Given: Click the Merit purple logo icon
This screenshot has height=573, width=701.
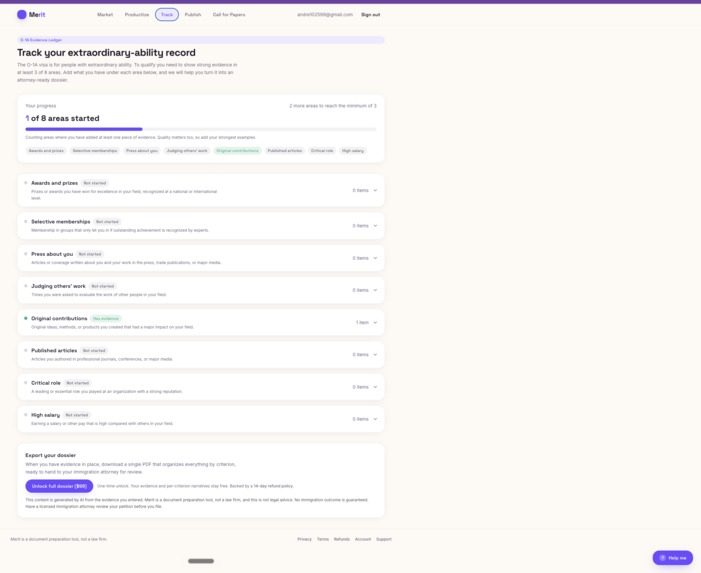Looking at the screenshot, I should click(21, 15).
